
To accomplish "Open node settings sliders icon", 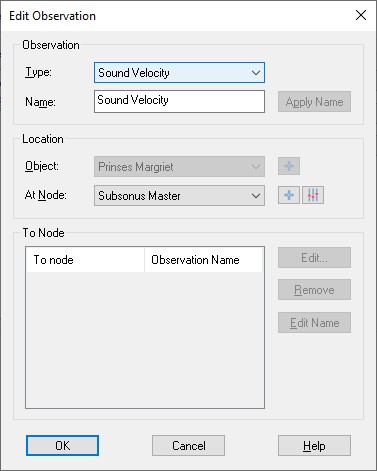I will tap(313, 195).
